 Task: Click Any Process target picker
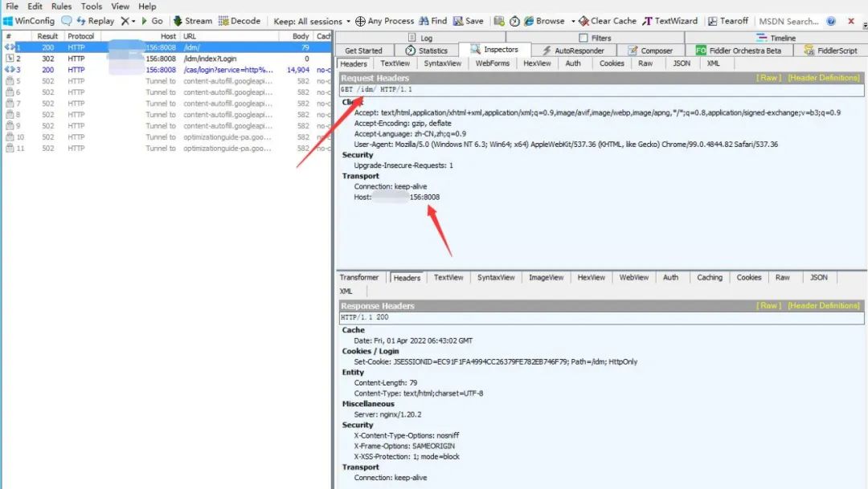[384, 21]
